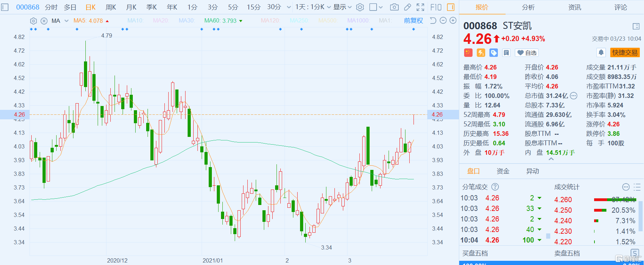Remove the MA indicator with X icon

point(44,21)
